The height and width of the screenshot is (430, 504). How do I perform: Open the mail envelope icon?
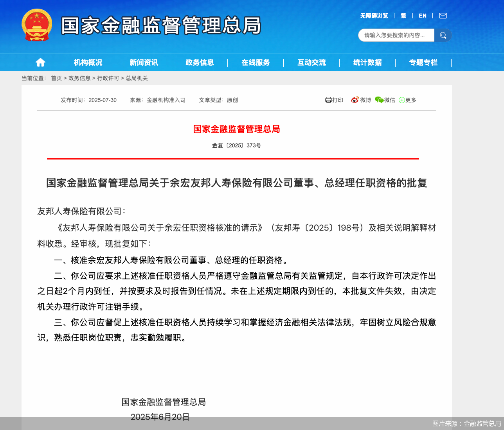coord(443,16)
